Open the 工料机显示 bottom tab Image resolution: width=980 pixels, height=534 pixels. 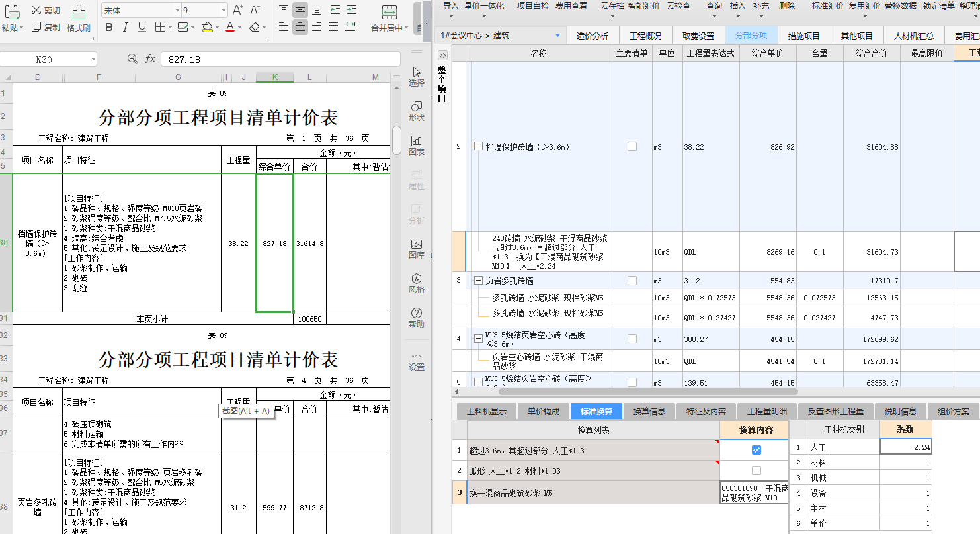click(x=487, y=411)
